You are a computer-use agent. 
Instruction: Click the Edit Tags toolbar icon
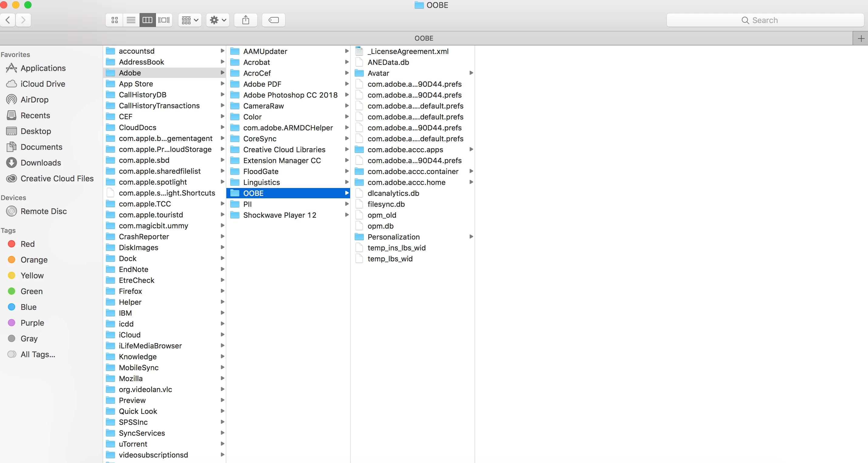[273, 20]
